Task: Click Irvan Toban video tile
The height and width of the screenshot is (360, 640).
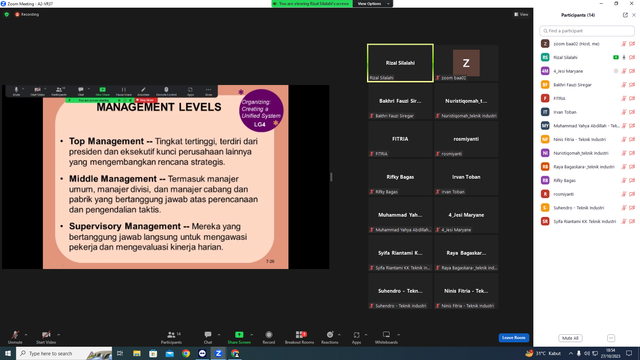Action: 466,177
